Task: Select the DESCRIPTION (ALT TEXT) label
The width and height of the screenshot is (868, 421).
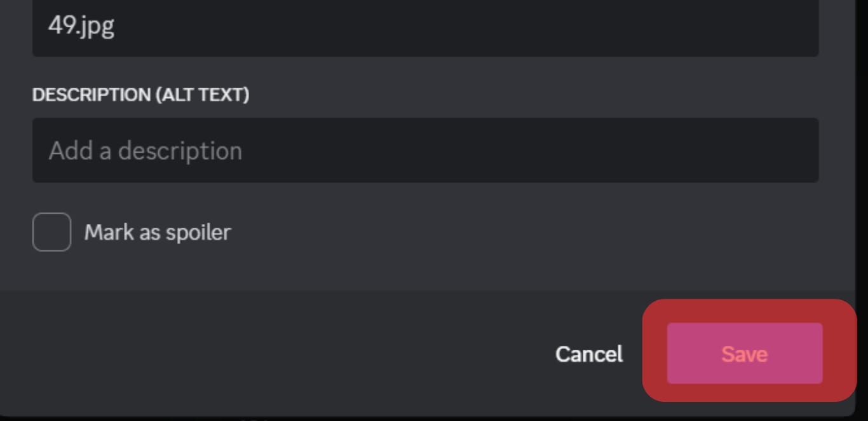Action: click(x=140, y=95)
